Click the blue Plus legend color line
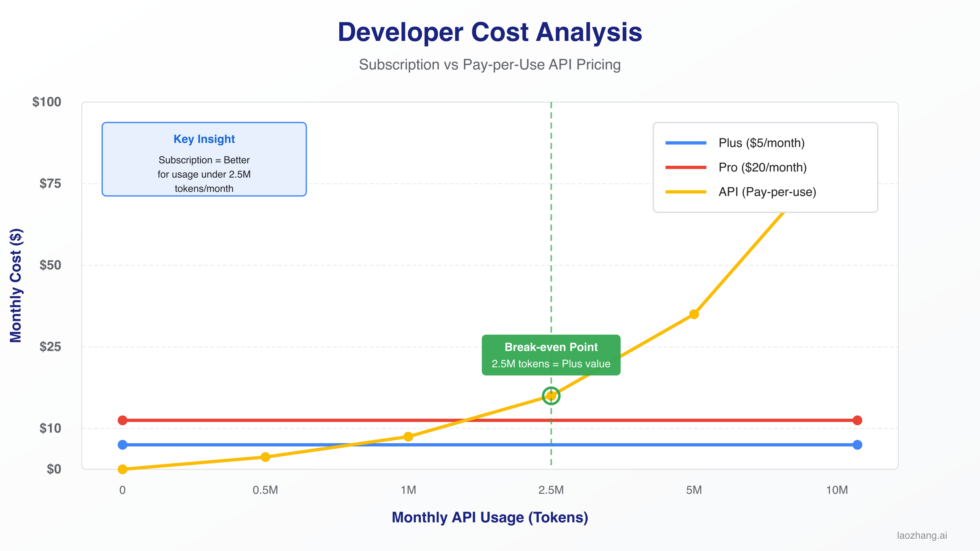The width and height of the screenshot is (980, 551). click(x=686, y=143)
